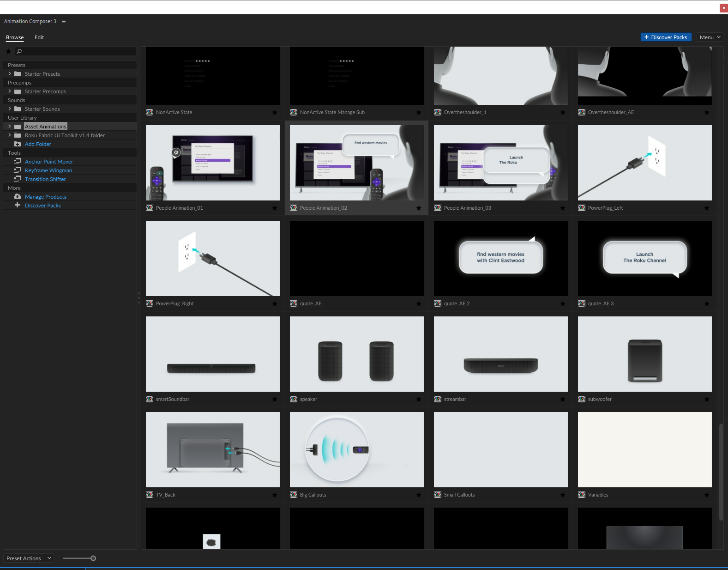Screen dimensions: 728x570
Task: Click the Starter Sounds folder icon
Action: click(x=18, y=109)
